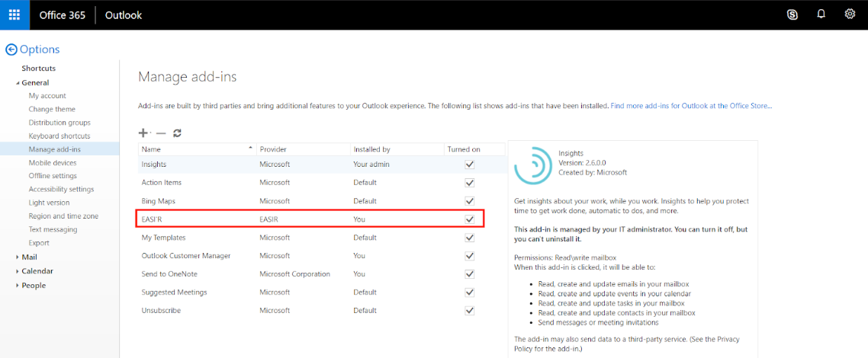
Task: Open Export option
Action: click(x=39, y=243)
